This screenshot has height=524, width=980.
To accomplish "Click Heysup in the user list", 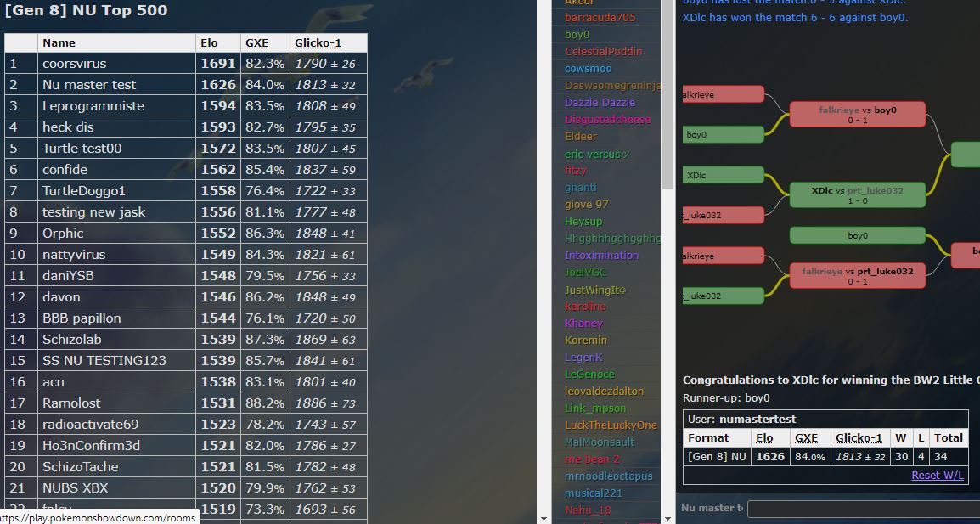I will [x=583, y=222].
